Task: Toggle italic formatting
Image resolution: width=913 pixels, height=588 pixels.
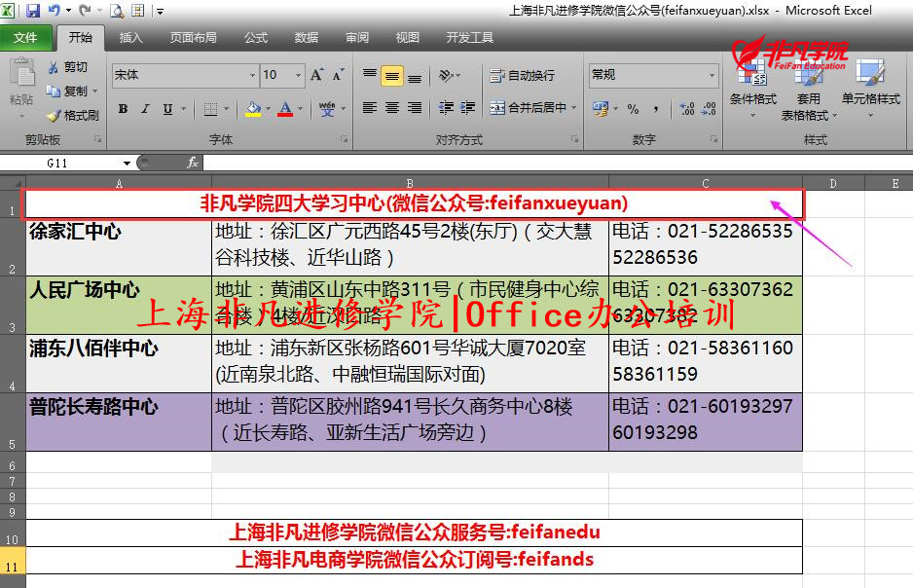Action: [146, 109]
